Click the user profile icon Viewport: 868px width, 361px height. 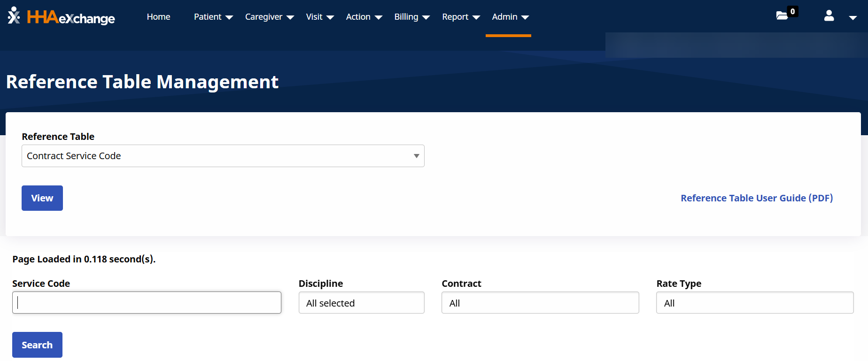829,16
